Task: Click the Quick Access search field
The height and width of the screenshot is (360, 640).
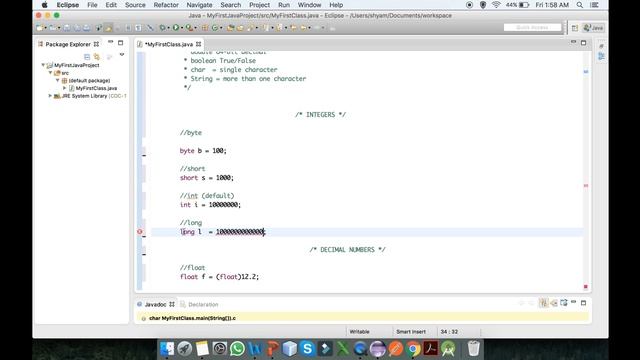Action: click(533, 27)
